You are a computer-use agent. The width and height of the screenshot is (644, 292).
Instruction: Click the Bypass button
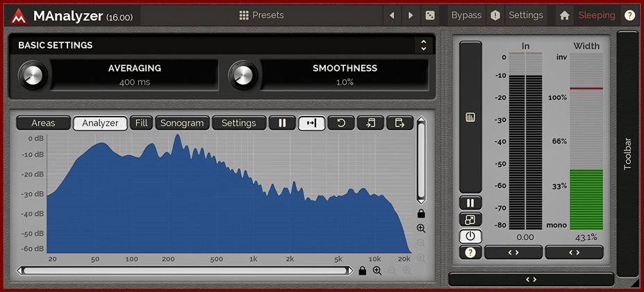pyautogui.click(x=466, y=15)
